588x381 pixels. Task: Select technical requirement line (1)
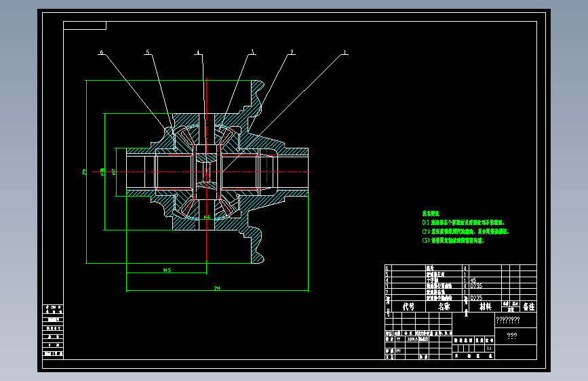click(463, 222)
